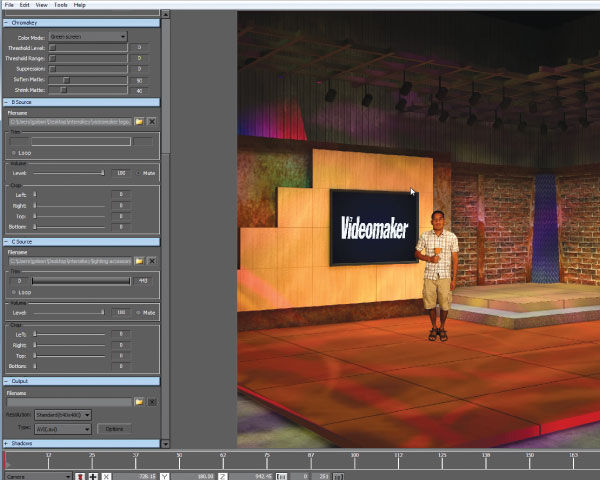Open the Edit menu
Viewport: 600px width, 480px height.
click(24, 5)
